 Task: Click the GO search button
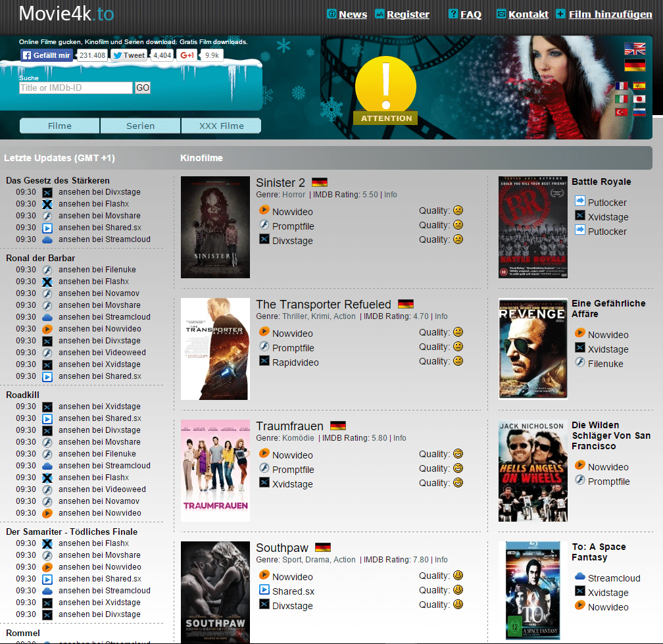pyautogui.click(x=143, y=88)
